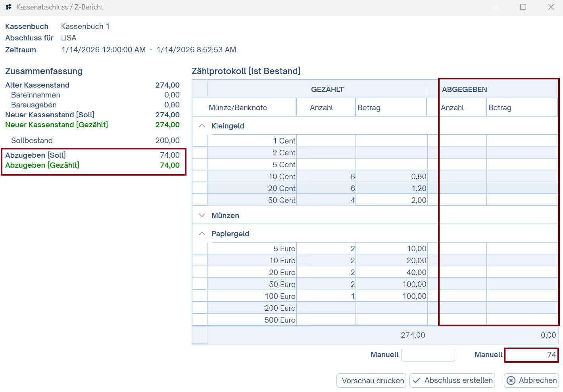This screenshot has height=392, width=563.
Task: Maximize the Kassenabschluss window
Action: click(x=523, y=7)
